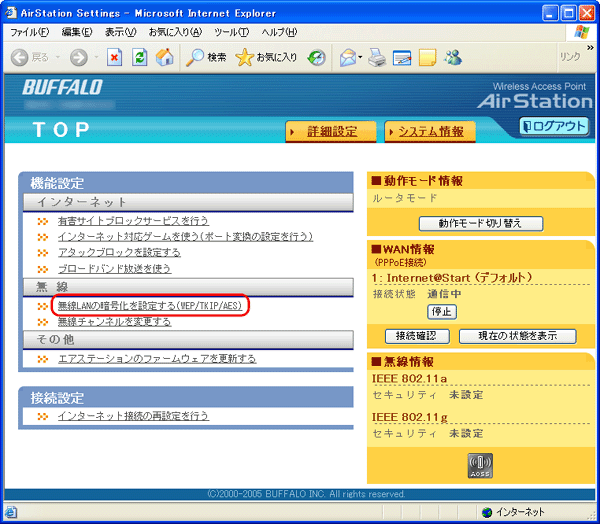Click the IEEE 802.11g heading text
Screen dimensions: 600x524
[x=409, y=417]
